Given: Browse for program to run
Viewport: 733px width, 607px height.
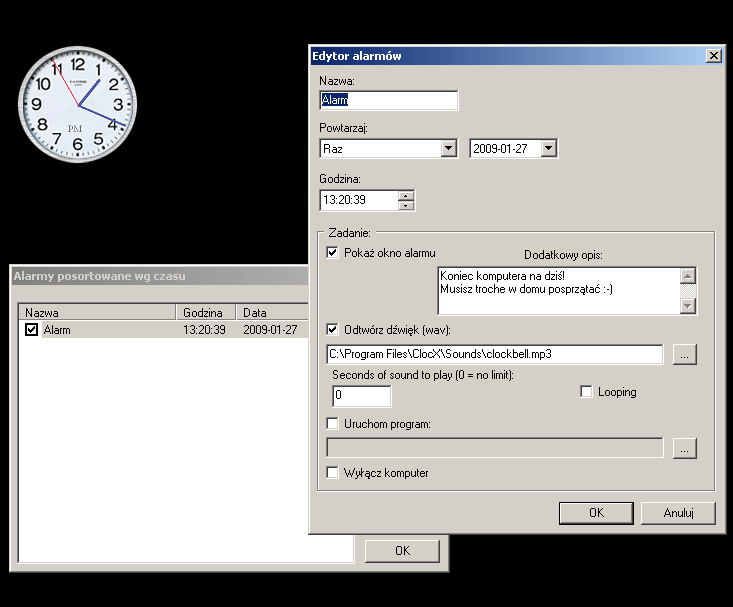Looking at the screenshot, I should point(684,448).
